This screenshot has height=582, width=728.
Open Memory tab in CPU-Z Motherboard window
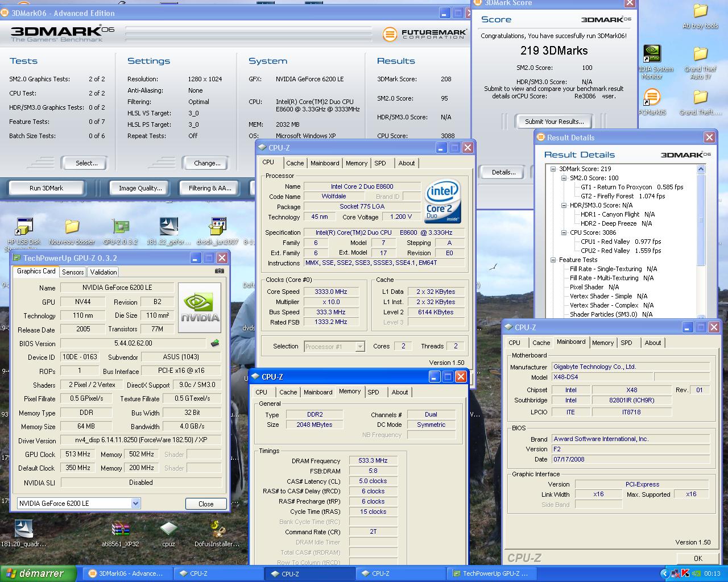pos(603,343)
